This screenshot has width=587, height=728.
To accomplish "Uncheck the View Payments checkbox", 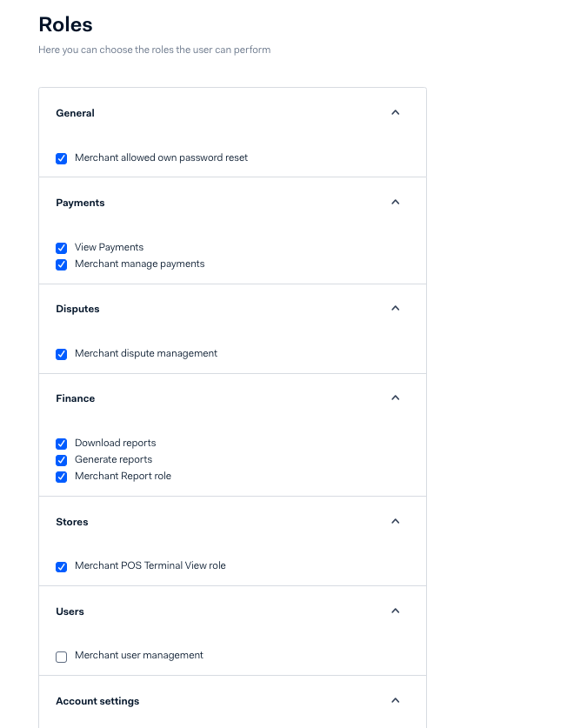I will pyautogui.click(x=62, y=248).
